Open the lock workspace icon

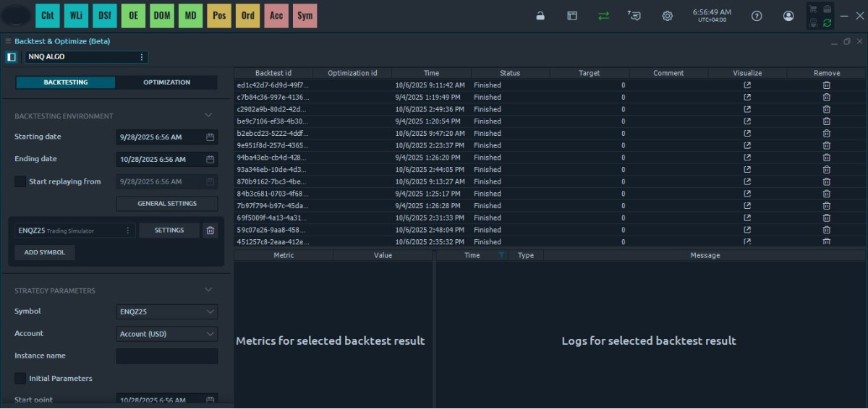tap(540, 16)
